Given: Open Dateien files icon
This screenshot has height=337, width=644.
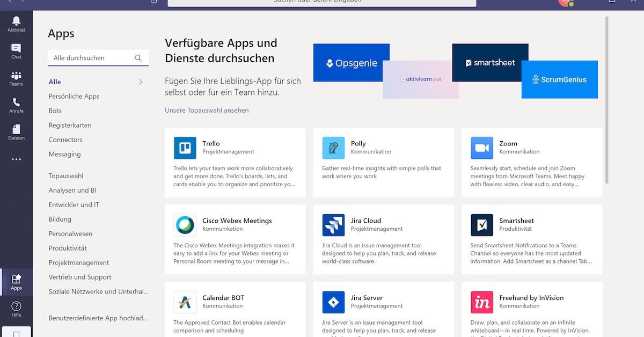Looking at the screenshot, I should pos(16,130).
